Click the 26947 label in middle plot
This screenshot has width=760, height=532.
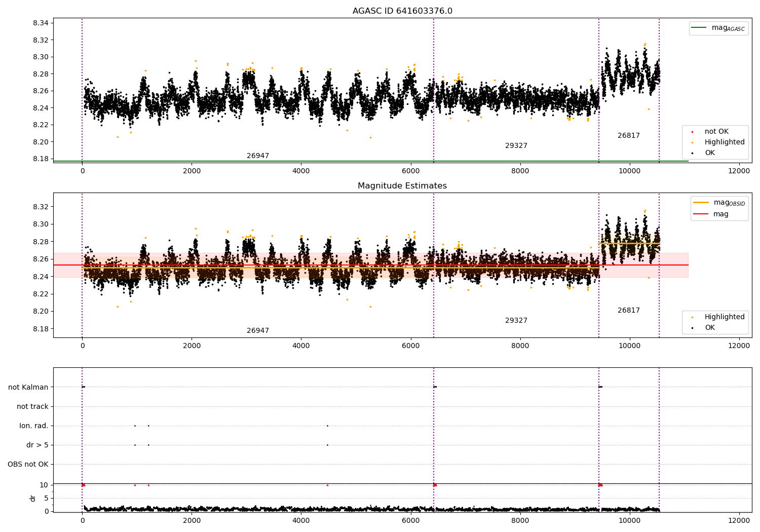pos(258,331)
